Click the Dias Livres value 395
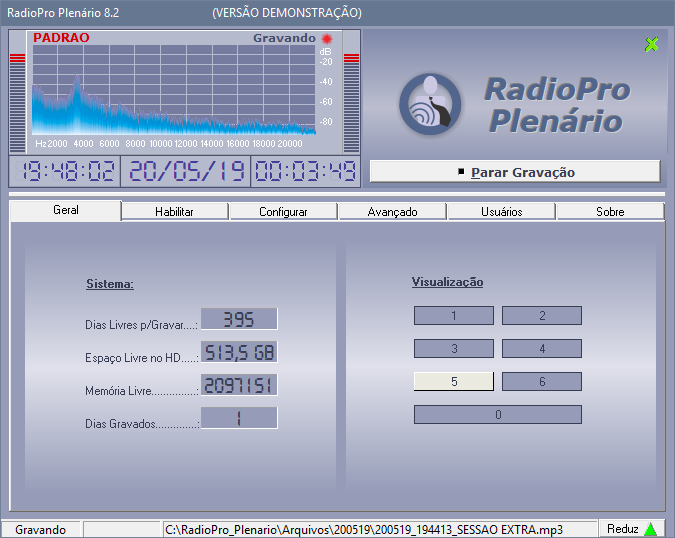The height and width of the screenshot is (538, 675). point(239,319)
